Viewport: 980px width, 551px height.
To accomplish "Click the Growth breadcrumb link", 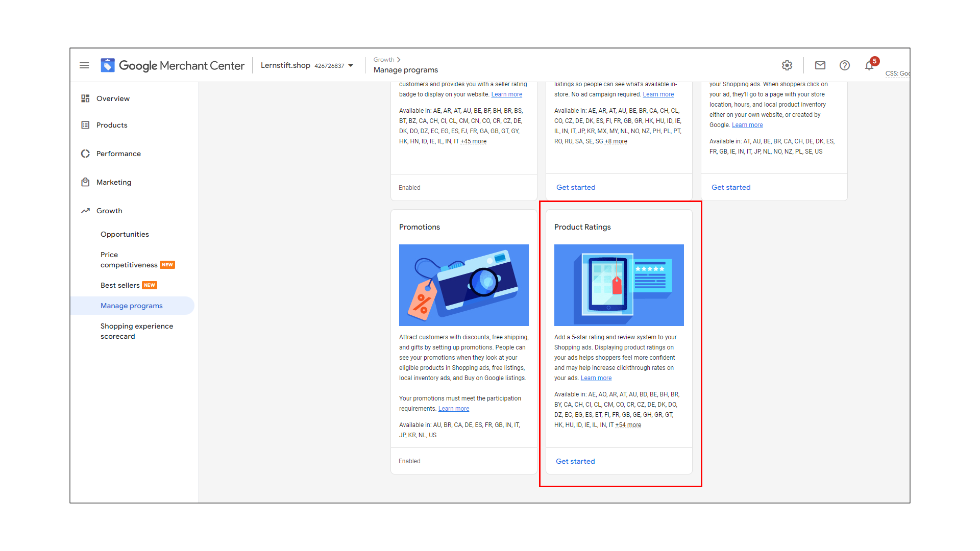I will point(384,60).
